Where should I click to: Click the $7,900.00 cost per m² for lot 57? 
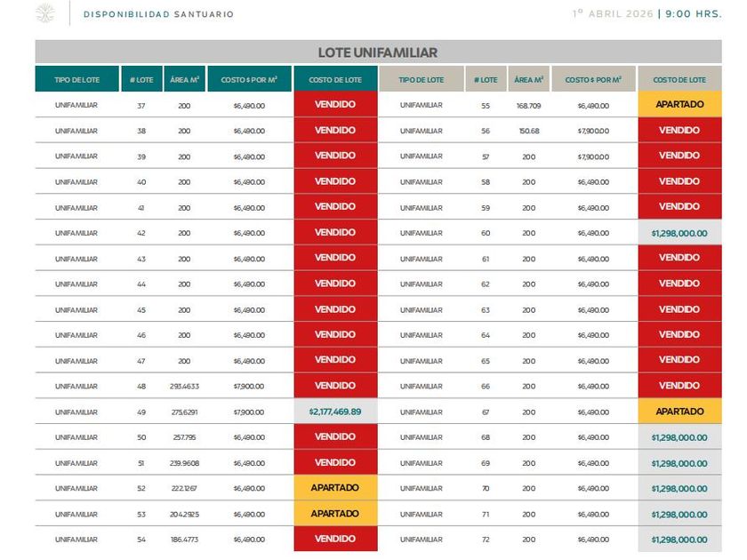(593, 156)
